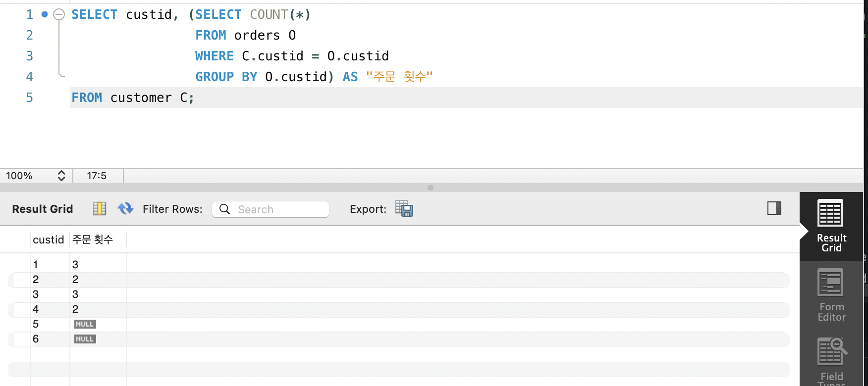
Task: Open the 100% zoom level stepper
Action: pos(61,176)
